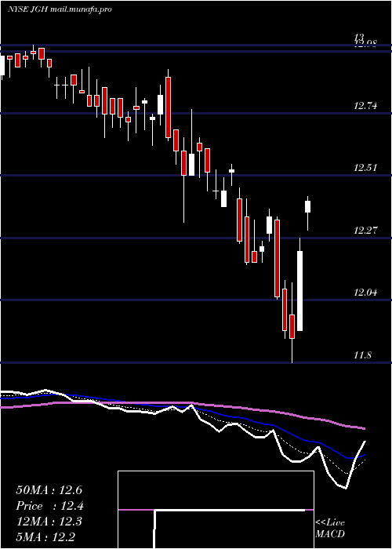Select the 12.51 price axis label

click(365, 167)
